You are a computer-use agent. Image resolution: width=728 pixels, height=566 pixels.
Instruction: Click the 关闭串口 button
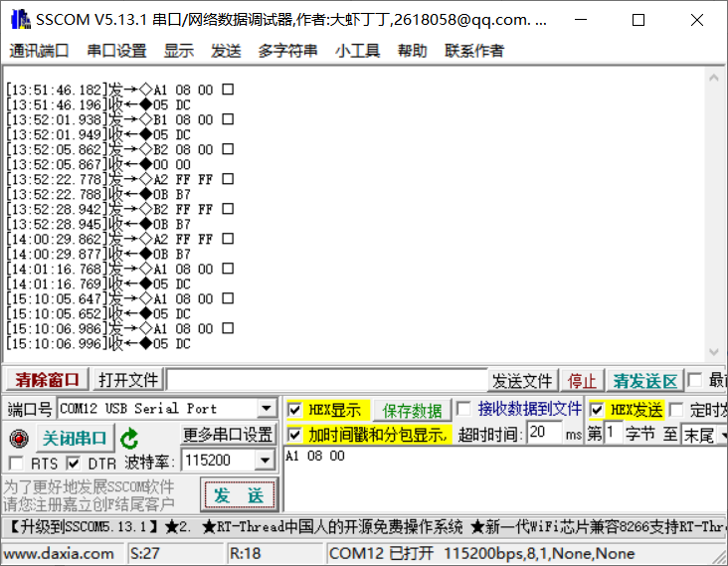click(x=75, y=439)
